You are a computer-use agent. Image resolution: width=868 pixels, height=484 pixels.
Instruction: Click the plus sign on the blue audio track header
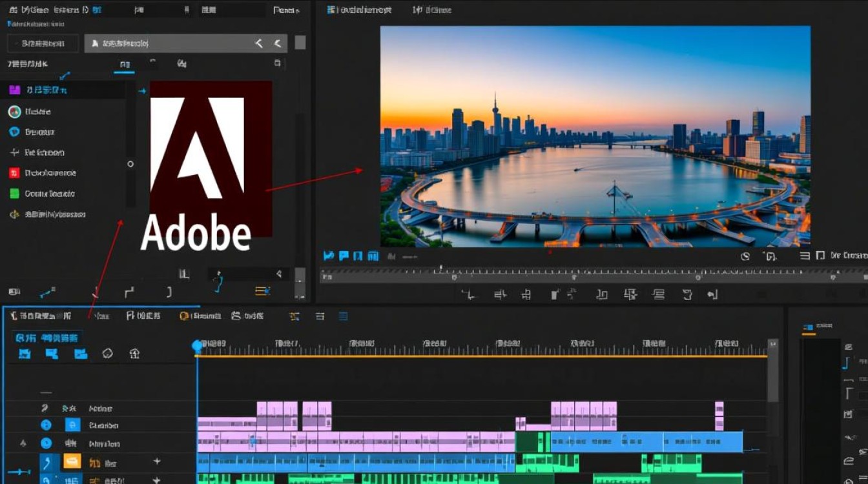coord(156,461)
